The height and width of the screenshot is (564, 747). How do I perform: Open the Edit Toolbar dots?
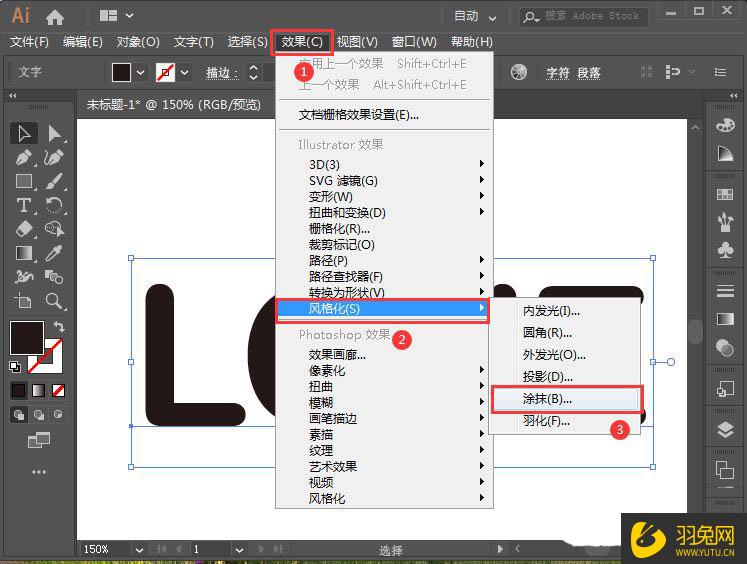(39, 472)
